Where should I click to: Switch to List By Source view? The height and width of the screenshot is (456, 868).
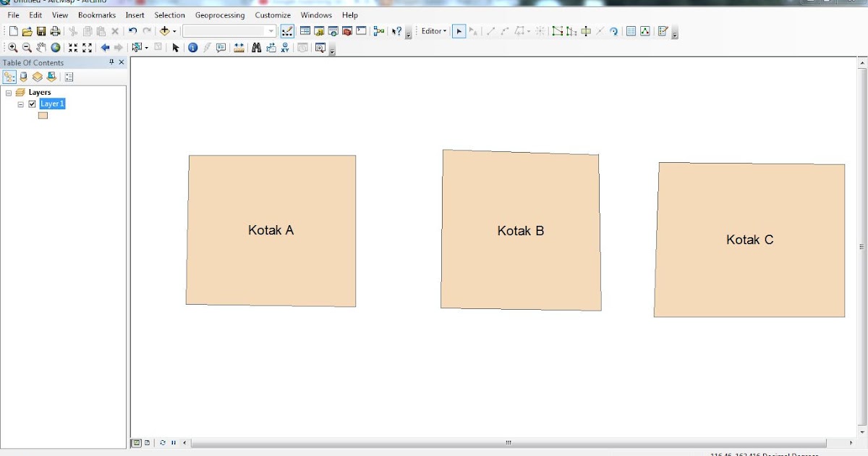point(23,77)
